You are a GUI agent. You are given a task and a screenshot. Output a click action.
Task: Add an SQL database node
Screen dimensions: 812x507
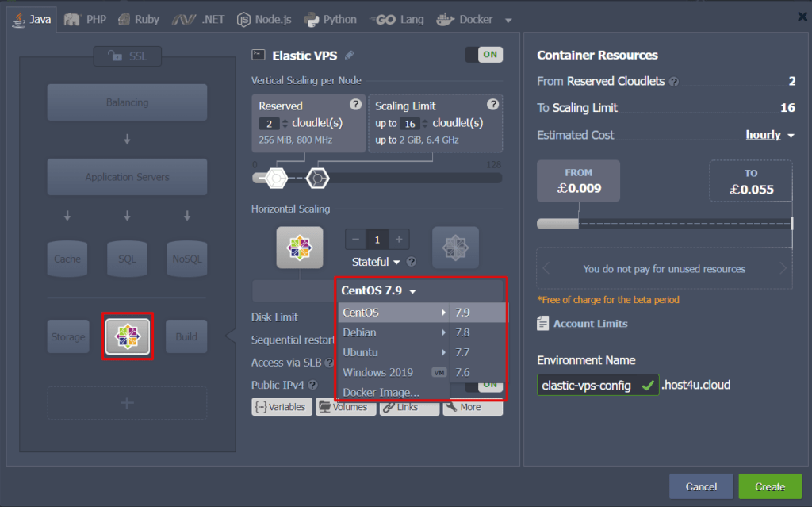pyautogui.click(x=128, y=258)
